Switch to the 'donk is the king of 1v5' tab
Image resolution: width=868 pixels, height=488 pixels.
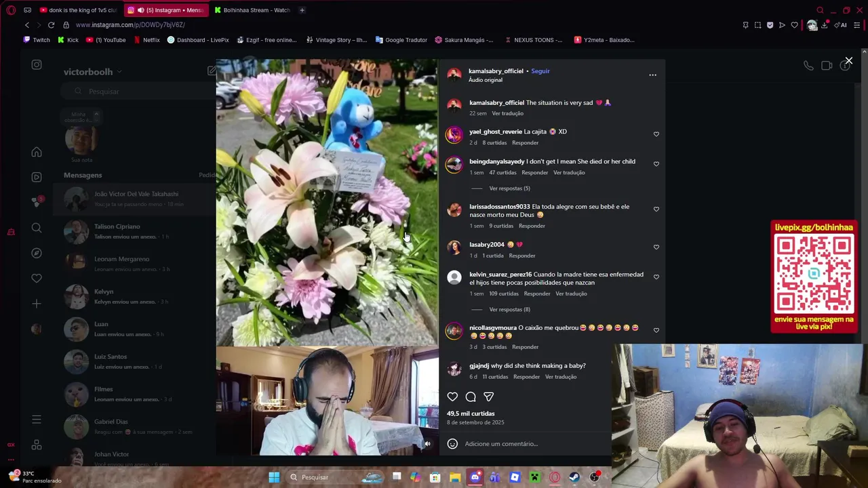(x=78, y=10)
